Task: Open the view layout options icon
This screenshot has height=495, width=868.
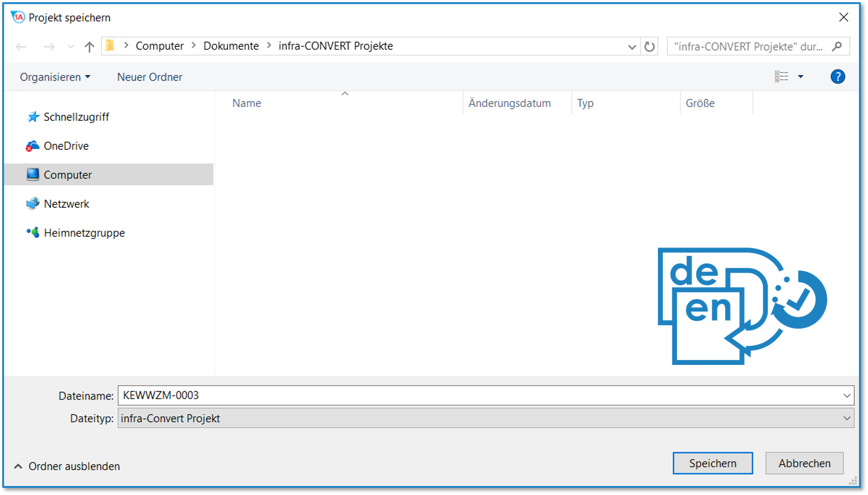Action: (781, 77)
